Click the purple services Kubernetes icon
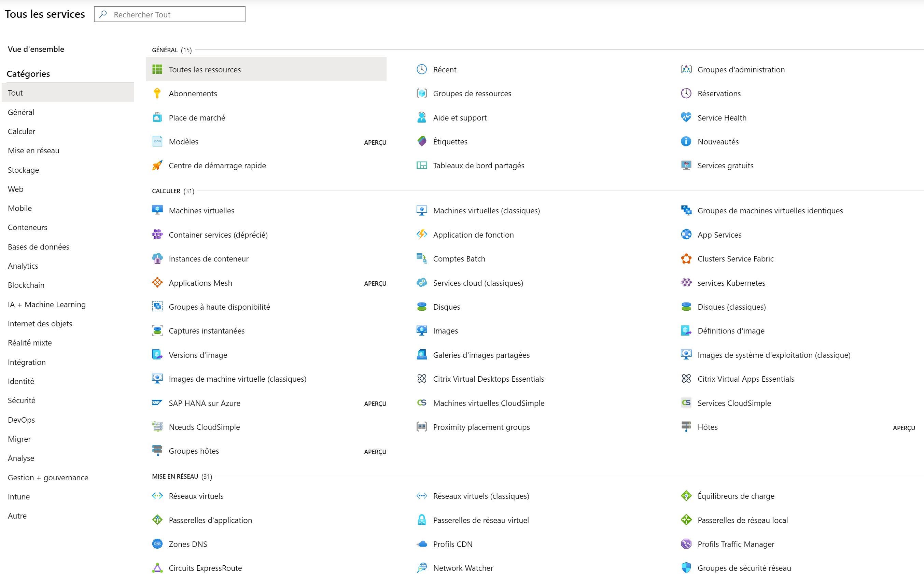This screenshot has width=924, height=579. pyautogui.click(x=686, y=283)
